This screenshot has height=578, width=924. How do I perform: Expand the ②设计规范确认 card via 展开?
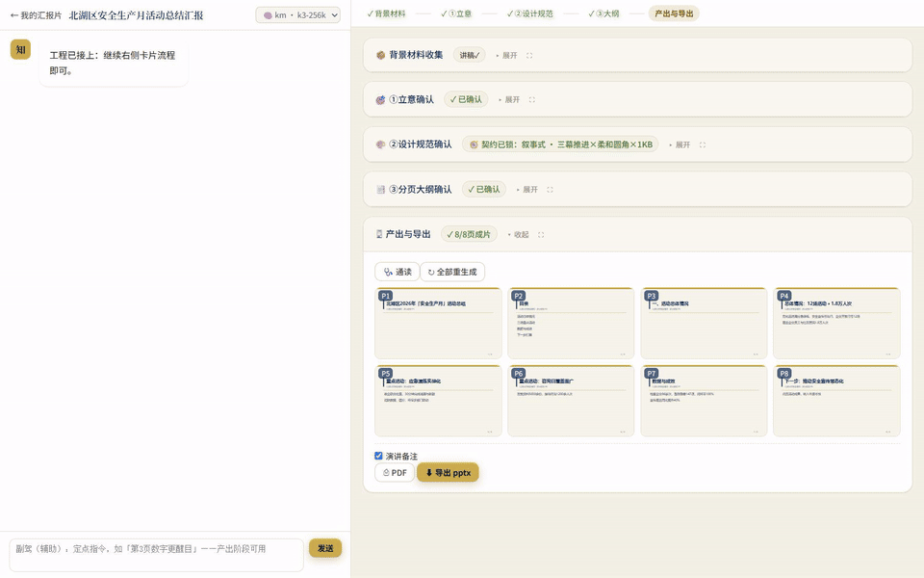(x=681, y=144)
